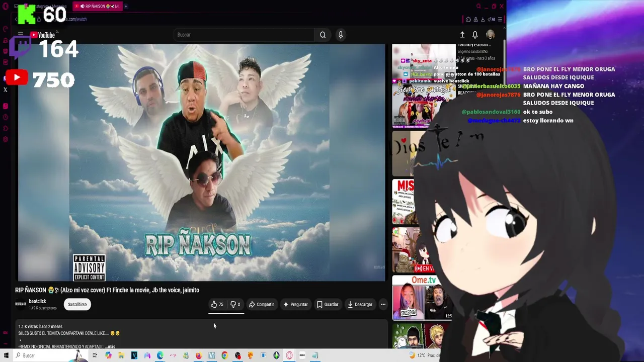Subscribe to beatclick with Suscribirse

point(77,304)
